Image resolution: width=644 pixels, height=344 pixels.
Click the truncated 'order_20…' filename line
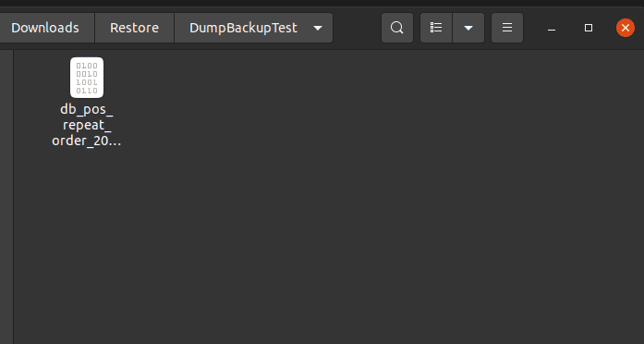[x=87, y=141]
